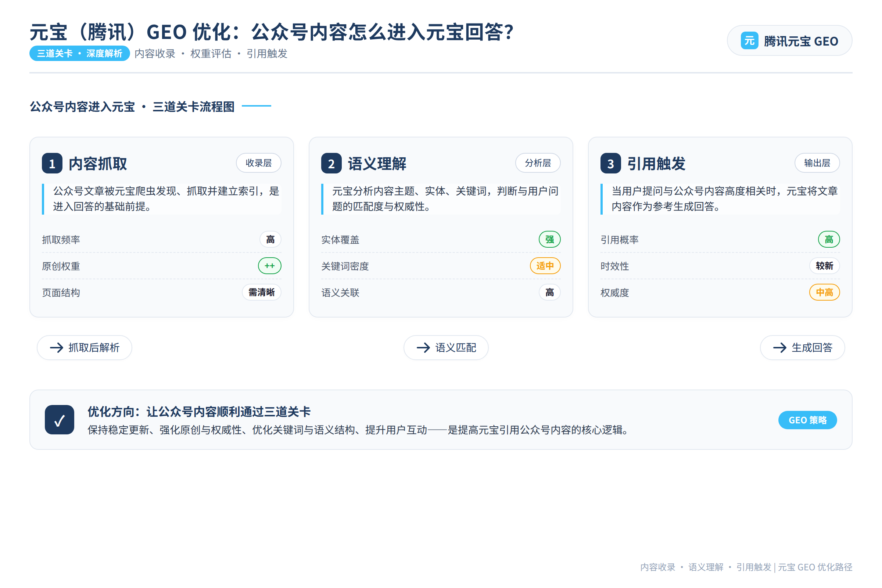Click the ++ value for 原创权重
Viewport: 882px width, 588px height.
click(x=270, y=266)
